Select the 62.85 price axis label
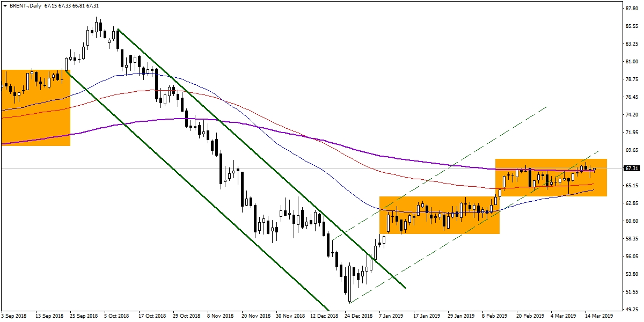Viewport: 644px width, 322px height. (631, 203)
